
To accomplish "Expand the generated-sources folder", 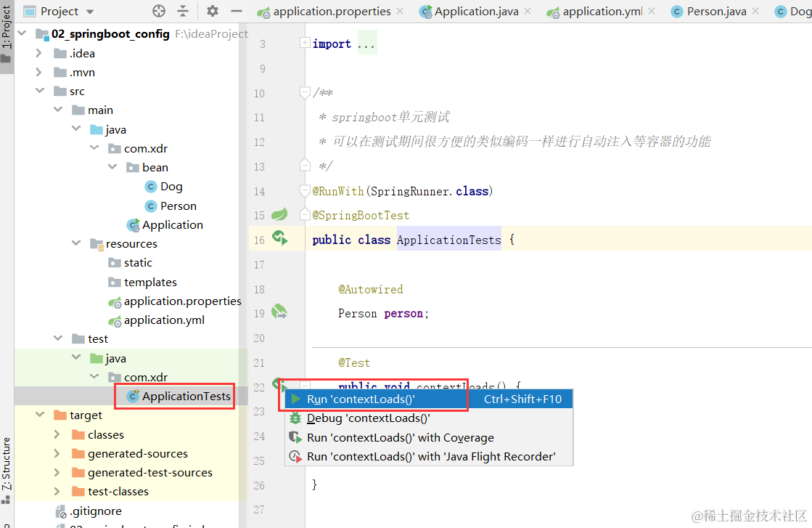I will point(57,453).
